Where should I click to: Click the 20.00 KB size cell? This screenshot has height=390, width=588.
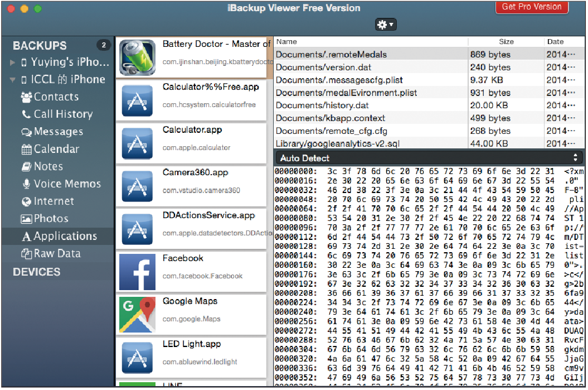[x=489, y=105]
